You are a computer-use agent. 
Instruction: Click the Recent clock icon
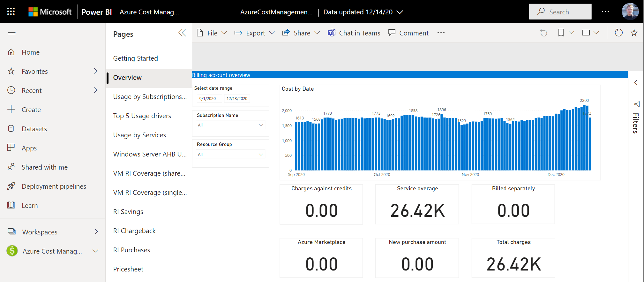[11, 90]
